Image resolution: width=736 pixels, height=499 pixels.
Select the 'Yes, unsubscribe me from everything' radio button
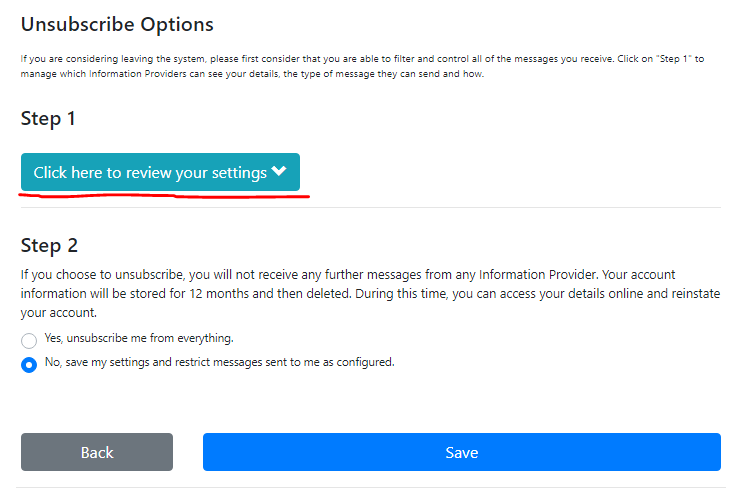point(29,341)
